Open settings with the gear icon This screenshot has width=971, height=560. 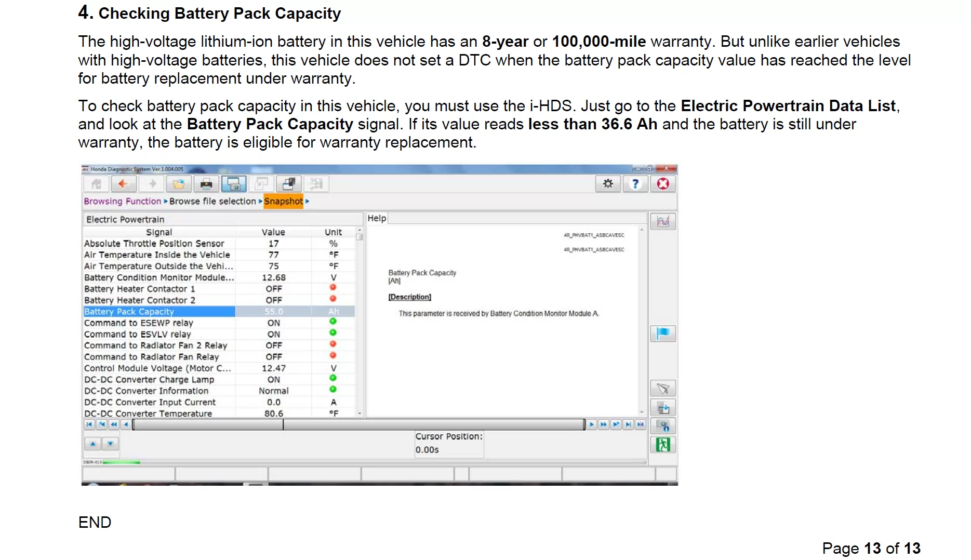(608, 184)
